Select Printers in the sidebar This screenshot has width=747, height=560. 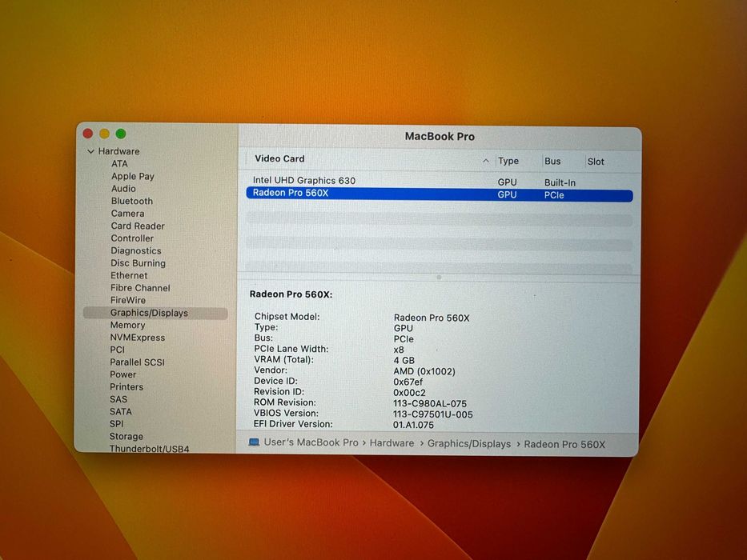pyautogui.click(x=127, y=386)
